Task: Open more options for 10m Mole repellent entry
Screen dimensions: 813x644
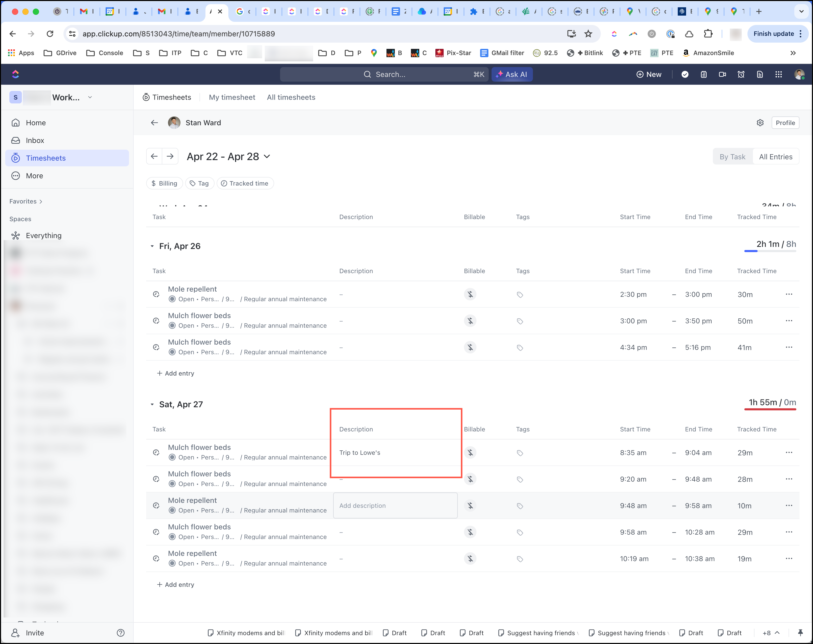Action: (789, 506)
